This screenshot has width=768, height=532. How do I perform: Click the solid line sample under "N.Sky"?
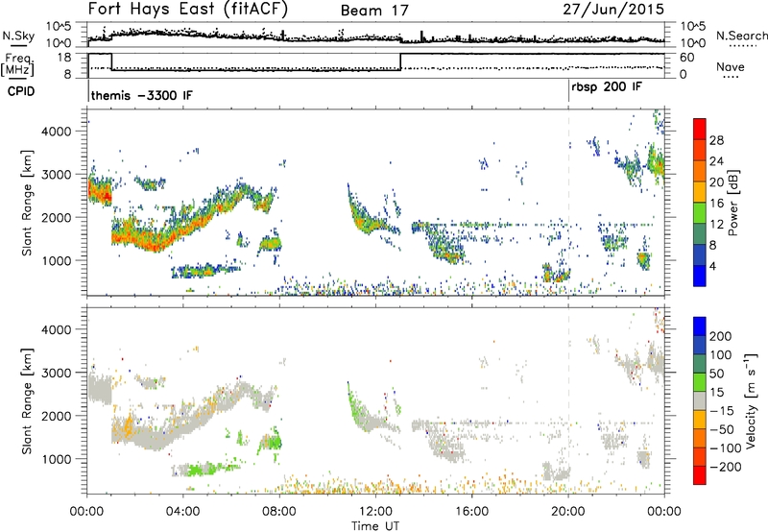pyautogui.click(x=18, y=46)
